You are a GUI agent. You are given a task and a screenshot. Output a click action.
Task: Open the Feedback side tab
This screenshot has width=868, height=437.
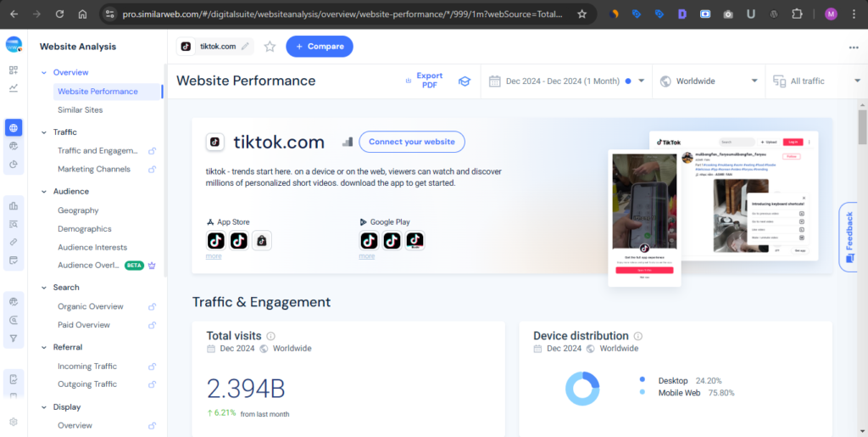(849, 237)
